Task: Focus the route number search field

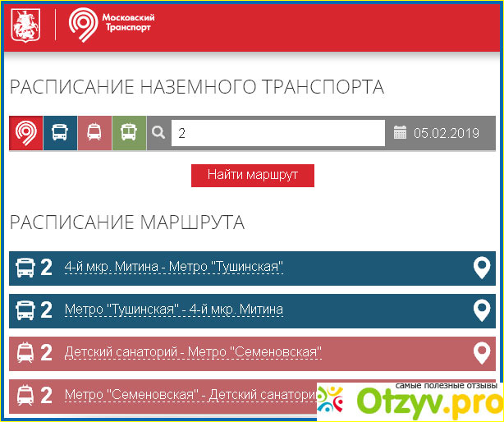Action: (x=277, y=132)
